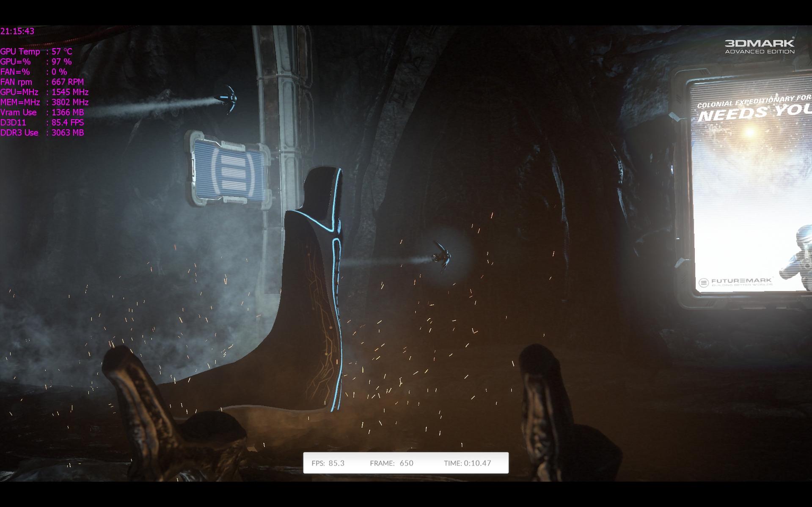Click the D3D11 85.4 FPS overlay line
This screenshot has width=812, height=507.
[42, 123]
